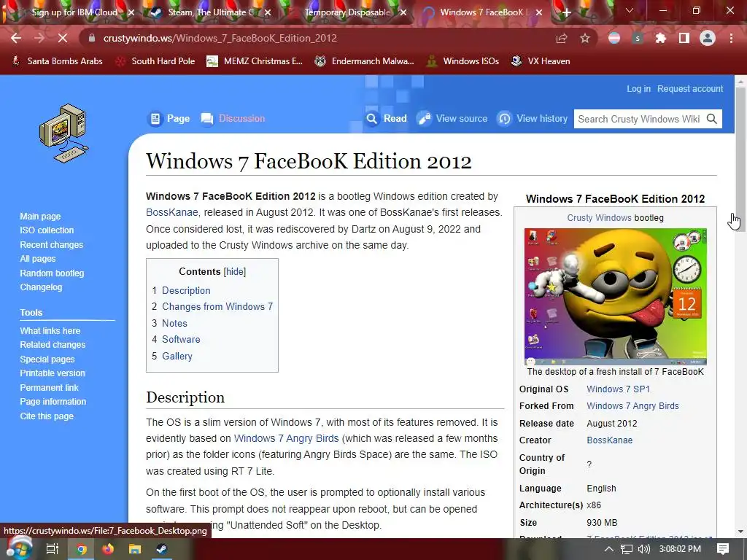Image resolution: width=747 pixels, height=560 pixels.
Task: Go back to the previous page
Action: pyautogui.click(x=16, y=38)
